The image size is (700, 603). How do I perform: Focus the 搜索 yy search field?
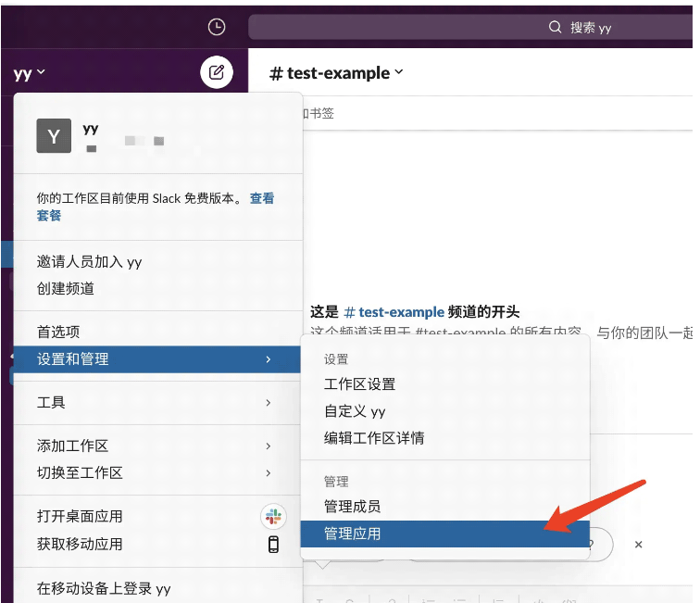tap(470, 27)
